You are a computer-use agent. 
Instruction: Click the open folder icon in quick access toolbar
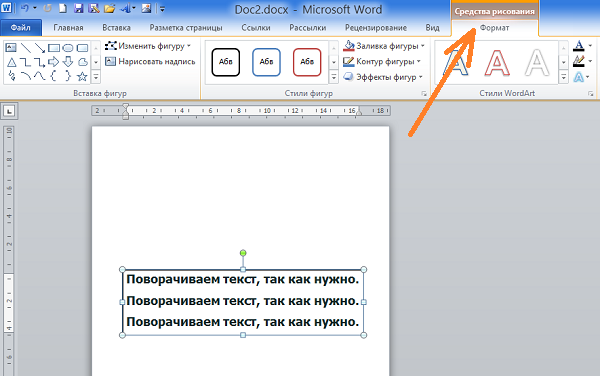pyautogui.click(x=109, y=8)
